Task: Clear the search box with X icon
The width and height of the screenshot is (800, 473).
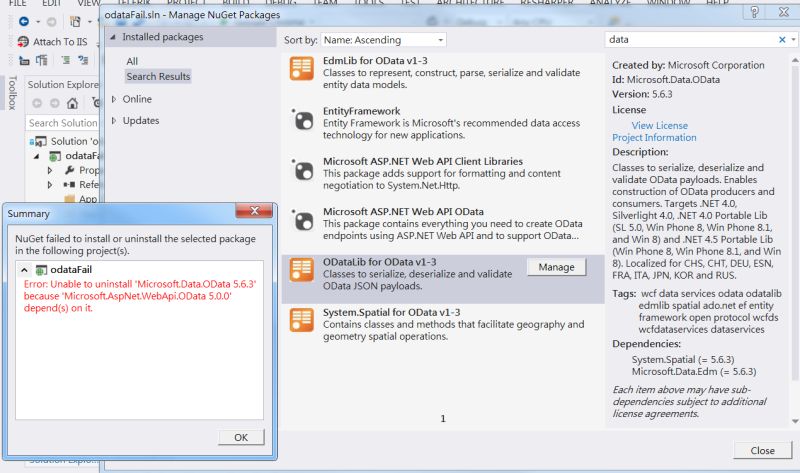Action: pyautogui.click(x=782, y=39)
